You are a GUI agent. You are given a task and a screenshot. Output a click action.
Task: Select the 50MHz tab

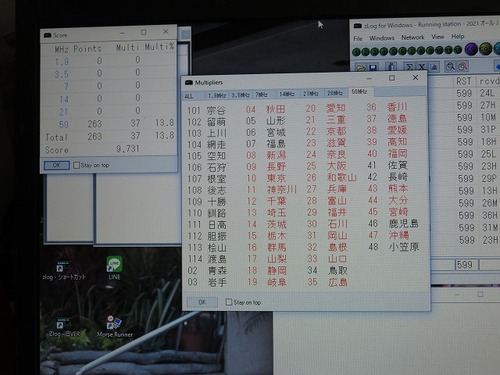click(360, 92)
